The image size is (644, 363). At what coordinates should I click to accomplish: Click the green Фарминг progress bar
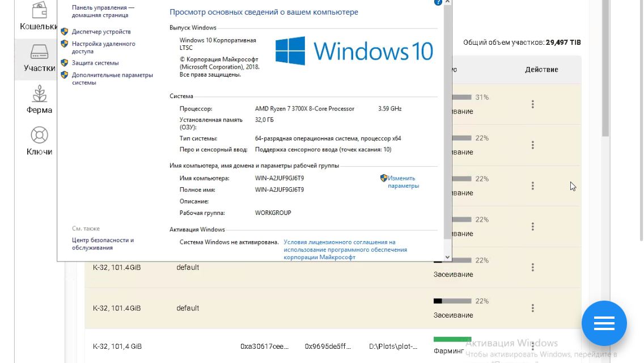pyautogui.click(x=452, y=339)
